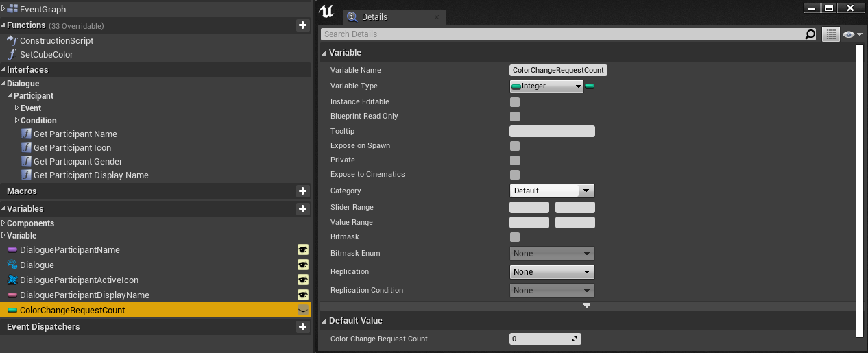The height and width of the screenshot is (353, 868).
Task: Click the container type pill beside Integer
Action: click(x=590, y=86)
